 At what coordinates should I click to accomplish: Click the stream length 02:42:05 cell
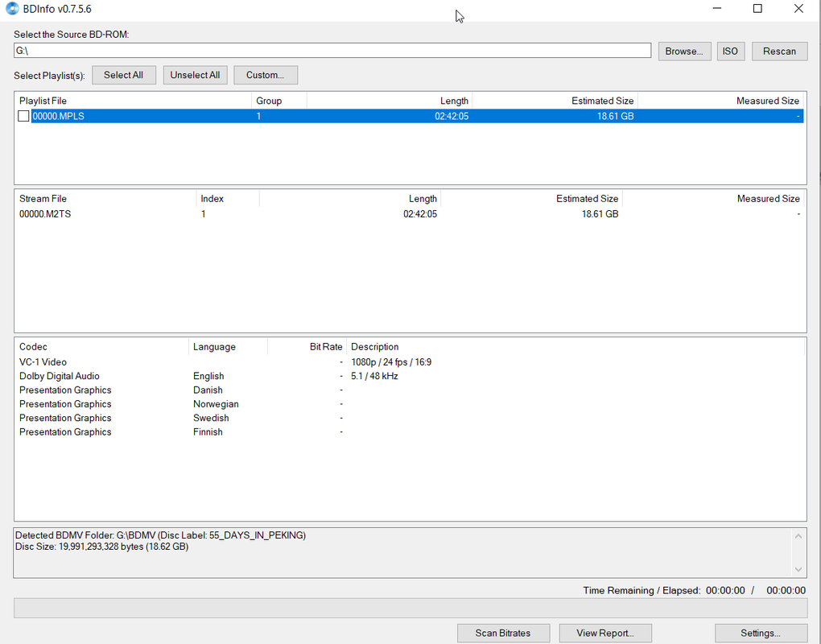420,213
